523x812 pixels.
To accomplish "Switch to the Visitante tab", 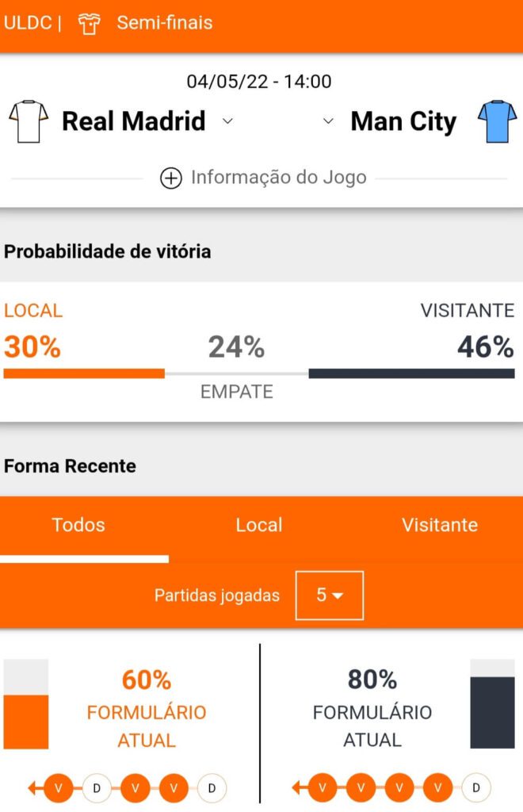I will coord(441,525).
